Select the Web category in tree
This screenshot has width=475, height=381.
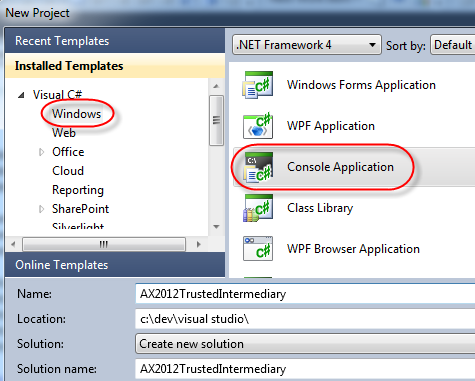64,133
